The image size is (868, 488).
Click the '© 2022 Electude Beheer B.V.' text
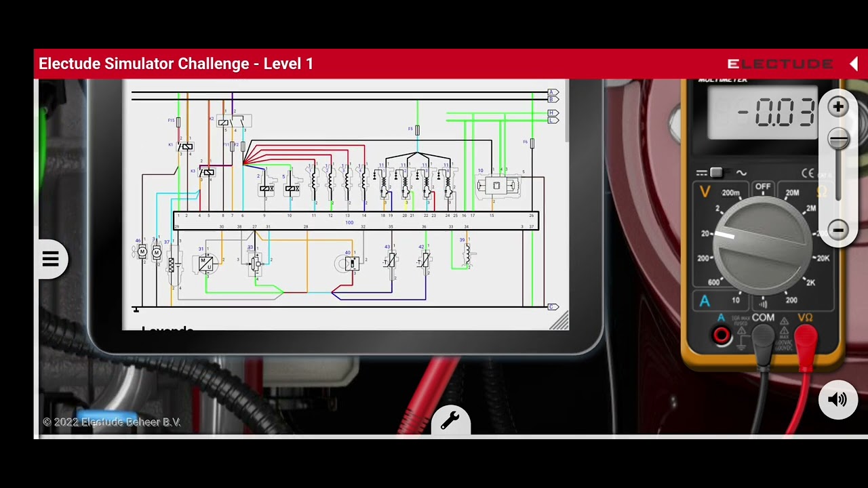[112, 422]
